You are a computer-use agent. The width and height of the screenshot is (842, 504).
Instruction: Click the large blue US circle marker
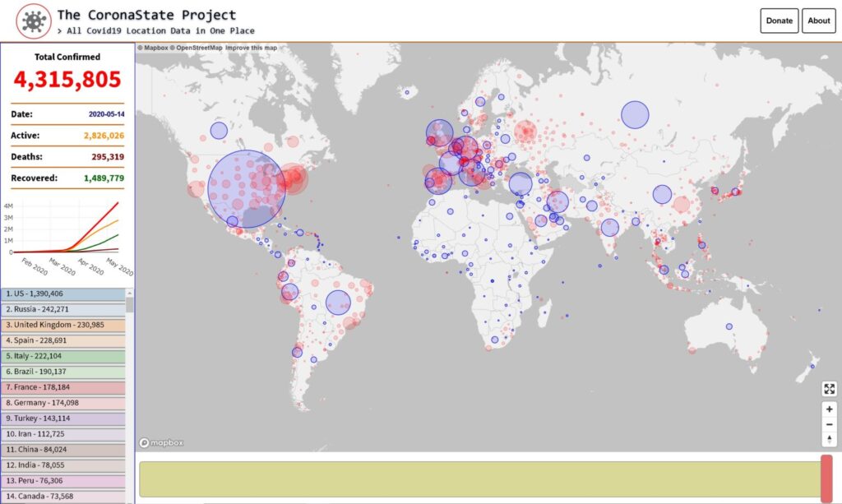(x=247, y=188)
